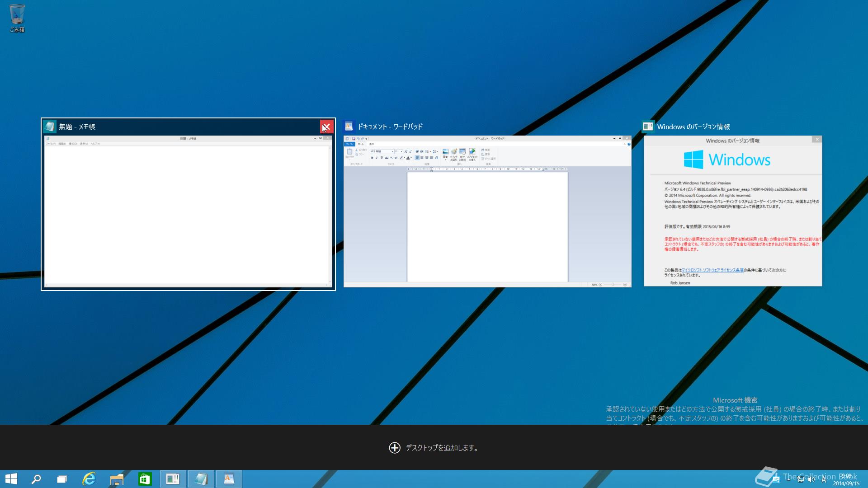Click the Windows のバージョン情報 thumbnail title text
868x488 pixels.
click(x=693, y=127)
